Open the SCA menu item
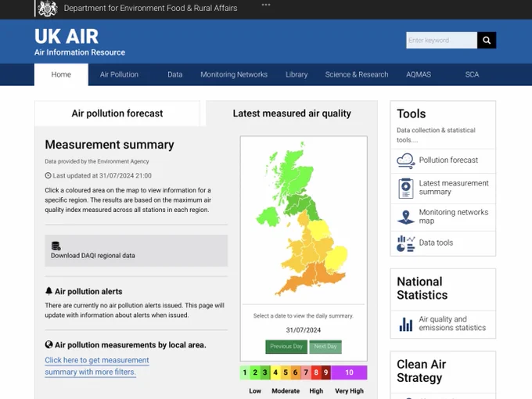 [472, 74]
